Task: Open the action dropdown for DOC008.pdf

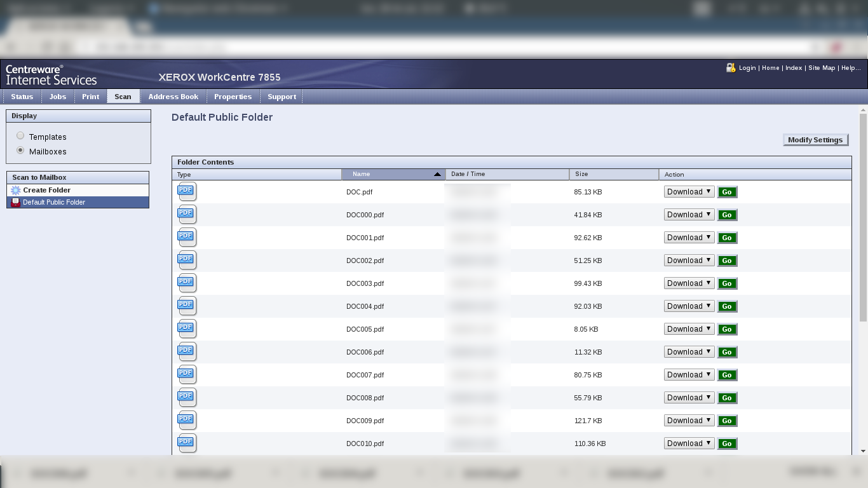Action: point(689,398)
